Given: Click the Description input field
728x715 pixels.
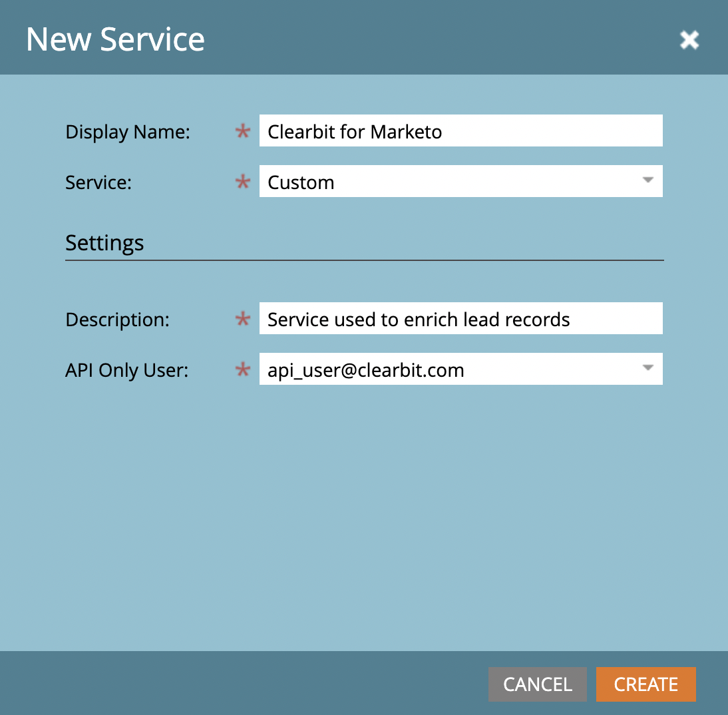Looking at the screenshot, I should click(x=460, y=318).
